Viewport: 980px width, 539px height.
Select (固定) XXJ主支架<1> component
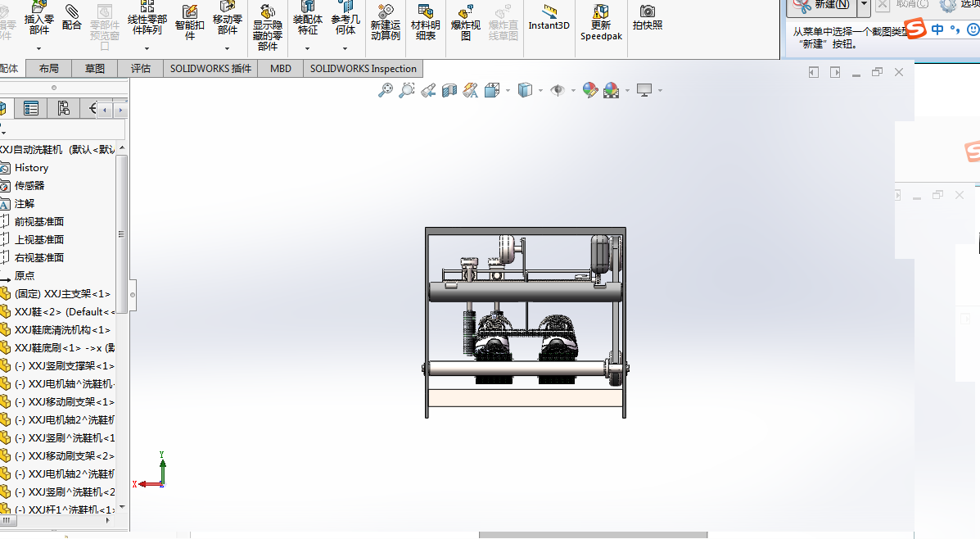click(x=62, y=293)
